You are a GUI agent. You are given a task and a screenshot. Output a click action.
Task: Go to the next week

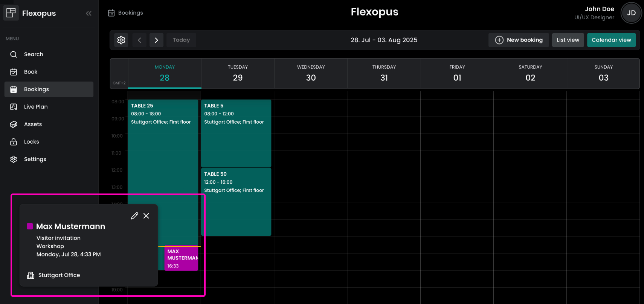(x=156, y=40)
